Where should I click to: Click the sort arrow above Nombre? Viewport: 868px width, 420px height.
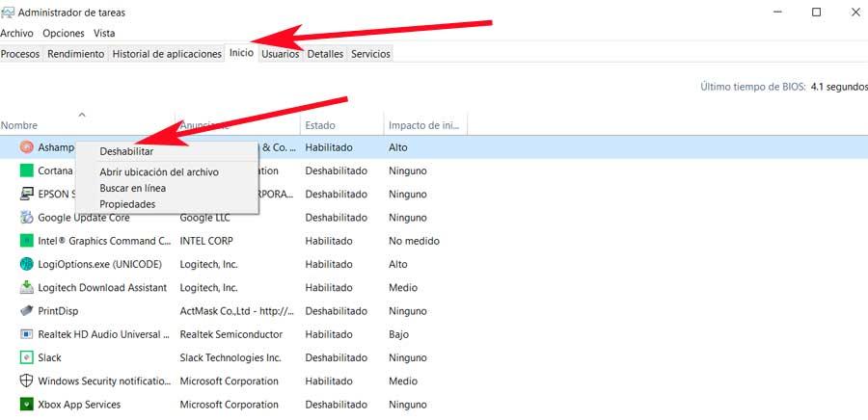click(x=82, y=115)
